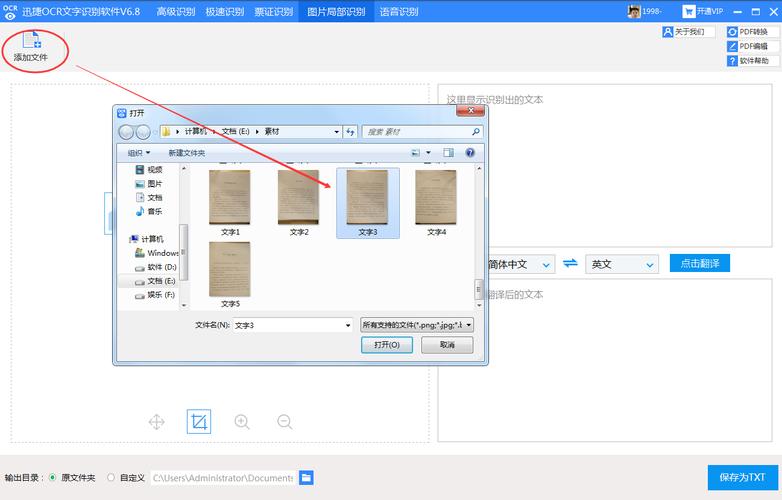Select 文档 (E:) drive
782x500 pixels.
(156, 281)
